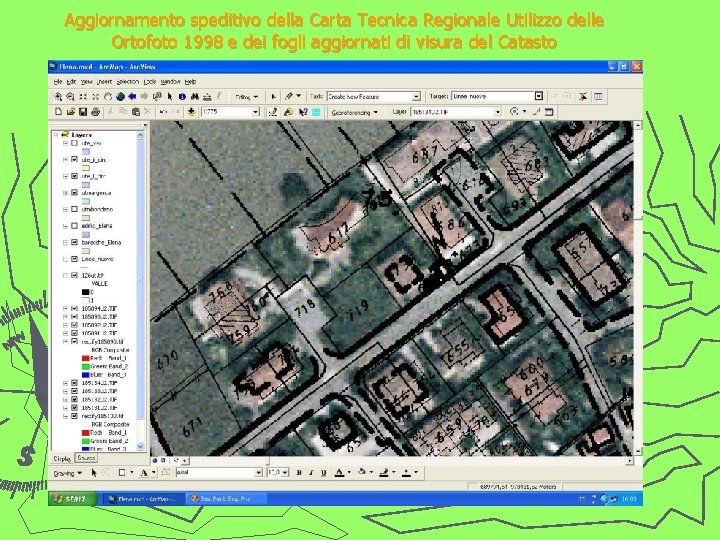Image resolution: width=720 pixels, height=540 pixels.
Task: Open the Drawing menu dropdown
Action: pyautogui.click(x=68, y=473)
